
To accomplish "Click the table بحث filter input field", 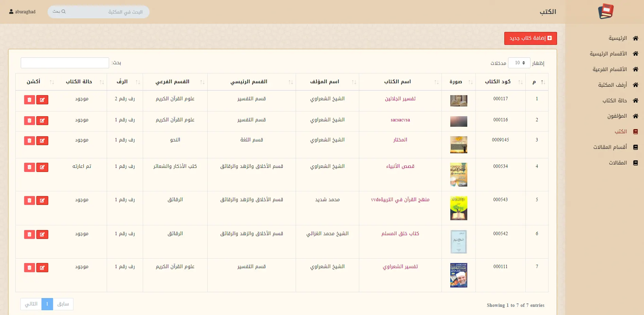I will point(65,63).
